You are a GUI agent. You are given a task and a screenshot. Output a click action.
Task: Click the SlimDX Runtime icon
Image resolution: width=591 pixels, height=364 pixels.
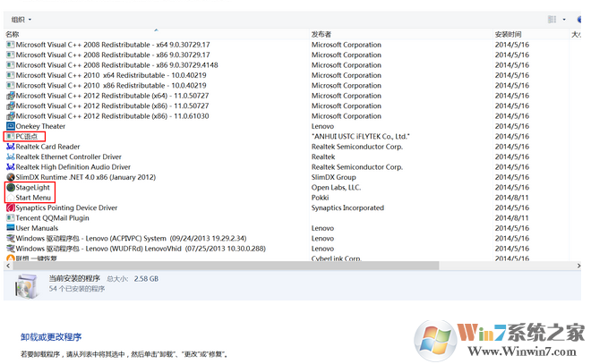11,176
